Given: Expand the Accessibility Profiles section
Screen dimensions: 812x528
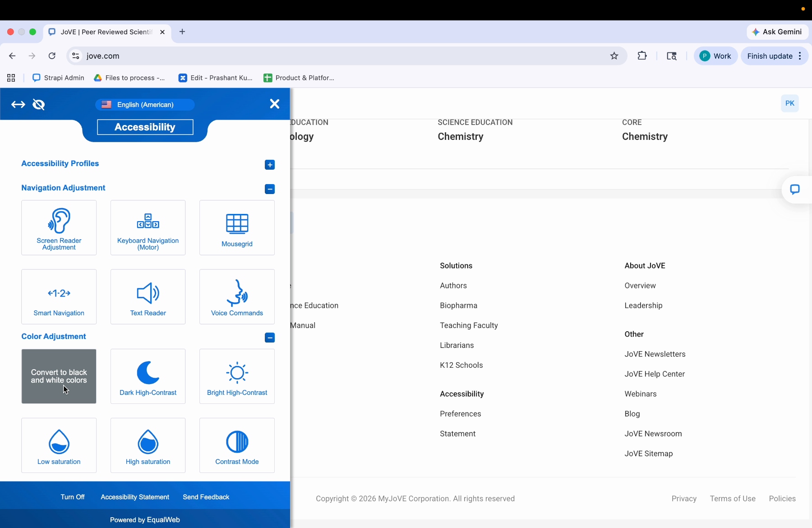Looking at the screenshot, I should click(x=270, y=165).
